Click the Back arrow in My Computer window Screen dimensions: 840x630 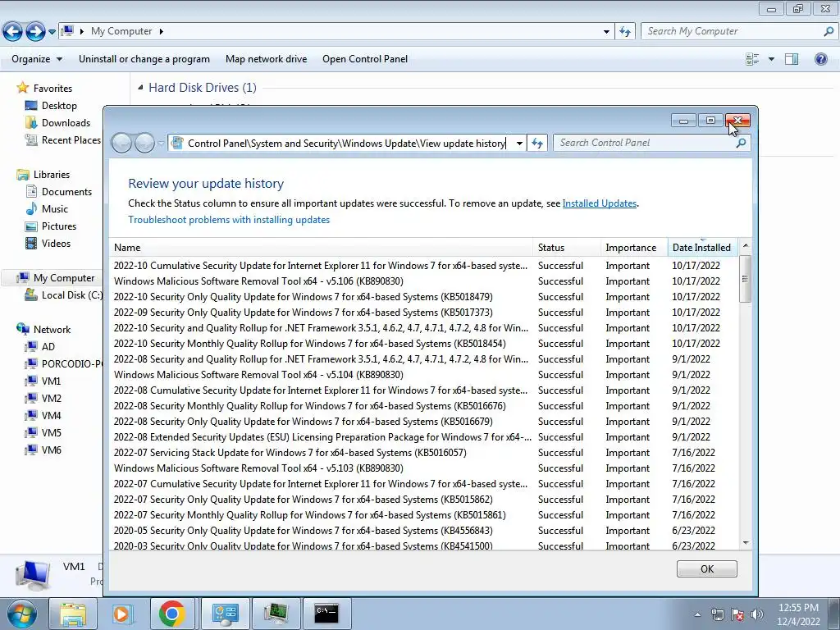pyautogui.click(x=13, y=32)
